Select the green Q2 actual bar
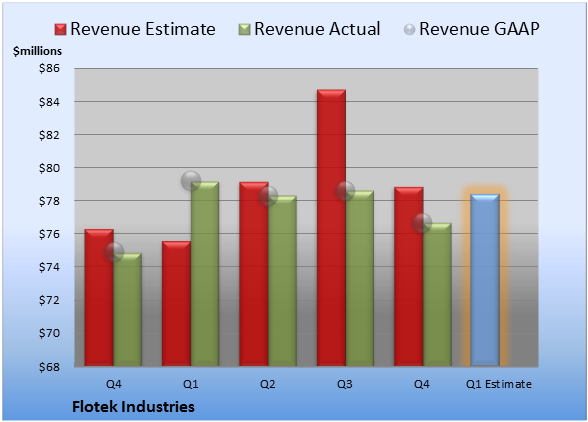This screenshot has width=588, height=422. point(282,281)
